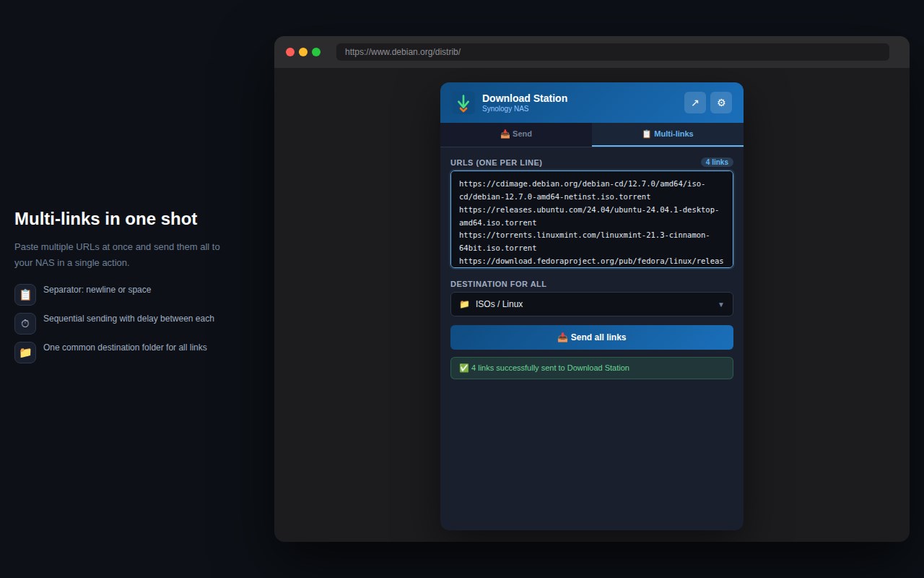This screenshot has height=578, width=924.
Task: Click the stopwatch icon for sequential sending
Action: point(25,324)
